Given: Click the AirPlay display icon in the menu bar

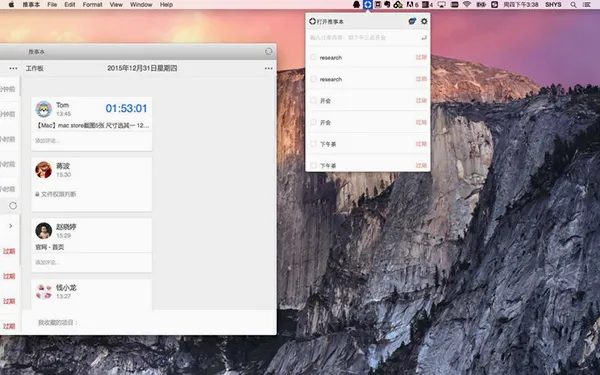Looking at the screenshot, I should click(x=442, y=5).
